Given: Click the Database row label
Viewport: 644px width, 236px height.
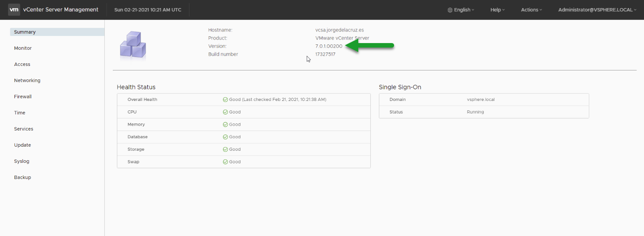Looking at the screenshot, I should pos(137,137).
